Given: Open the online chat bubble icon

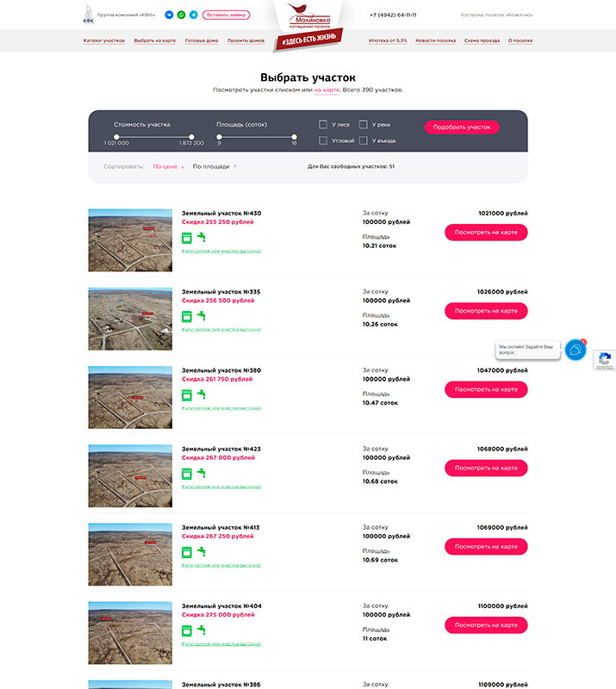Looking at the screenshot, I should pyautogui.click(x=576, y=350).
